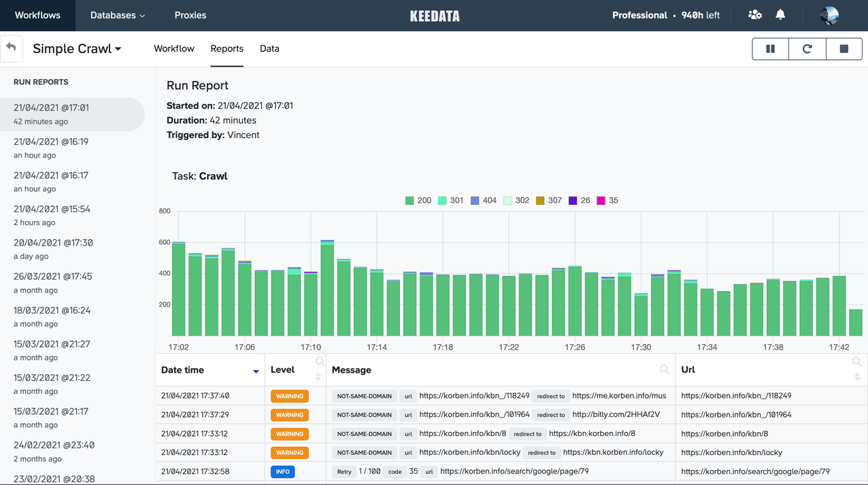Search the Level column

point(320,362)
